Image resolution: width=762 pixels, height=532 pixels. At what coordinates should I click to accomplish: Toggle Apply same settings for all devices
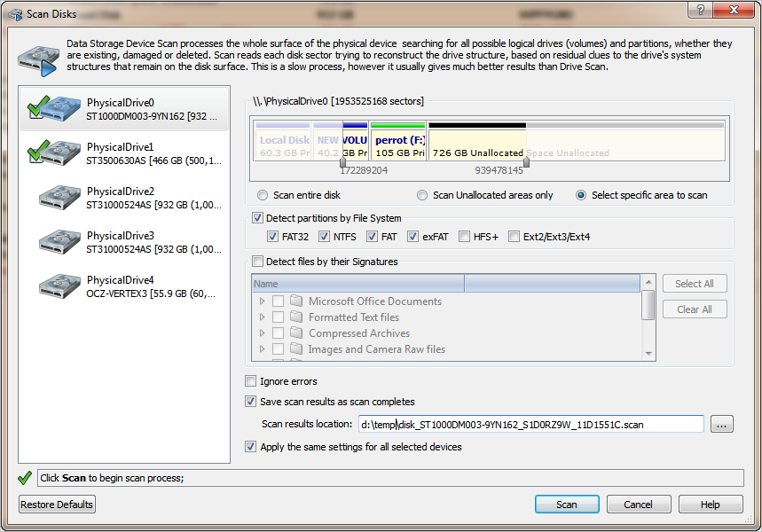[x=250, y=447]
